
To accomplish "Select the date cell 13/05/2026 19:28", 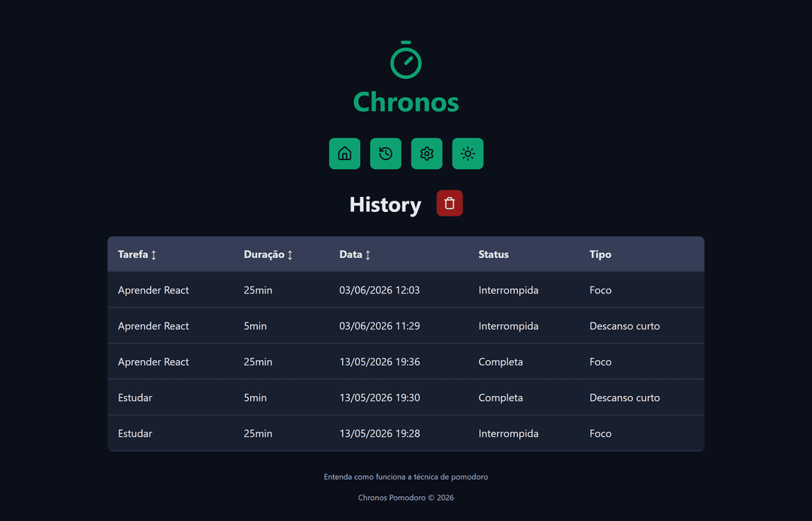I will 380,434.
